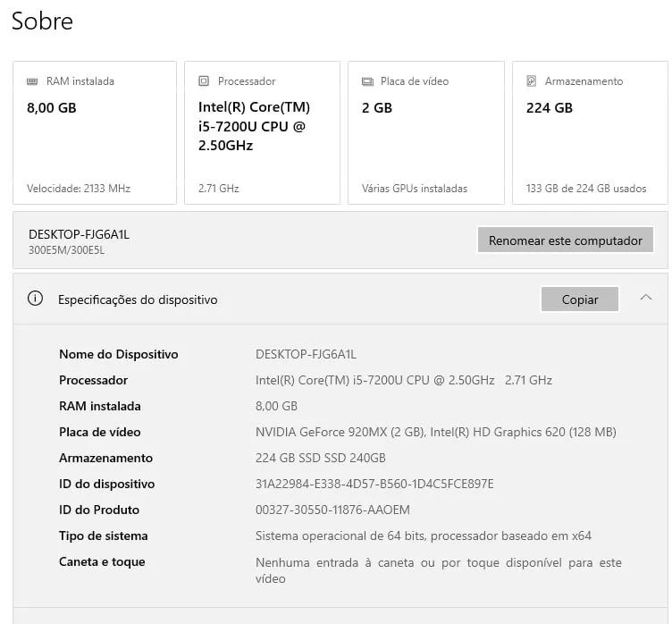Click Velocidade: 2133 MHz text
Viewport: 672px width, 624px height.
pos(79,189)
